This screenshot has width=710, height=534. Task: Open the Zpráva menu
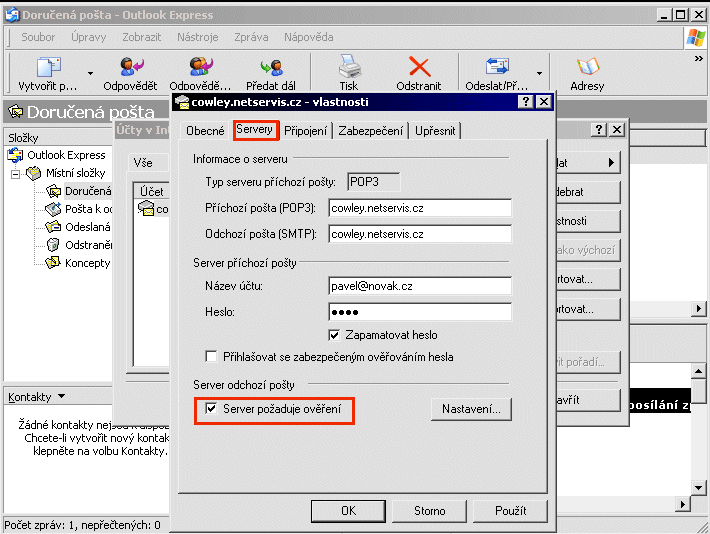[x=251, y=37]
